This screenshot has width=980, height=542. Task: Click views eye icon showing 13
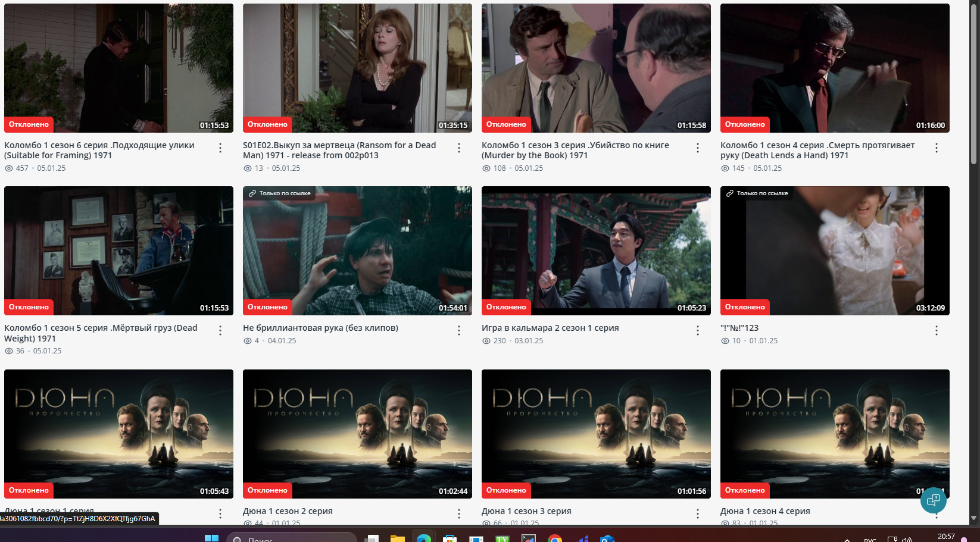[248, 168]
